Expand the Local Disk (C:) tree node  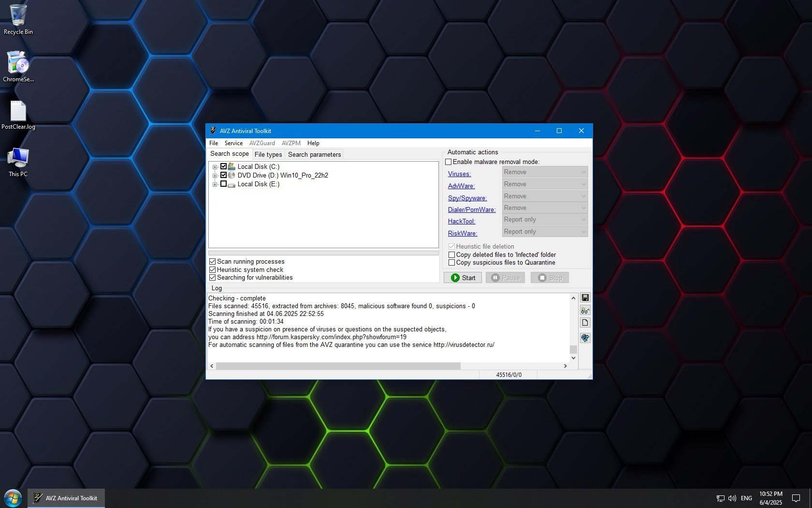pos(215,167)
